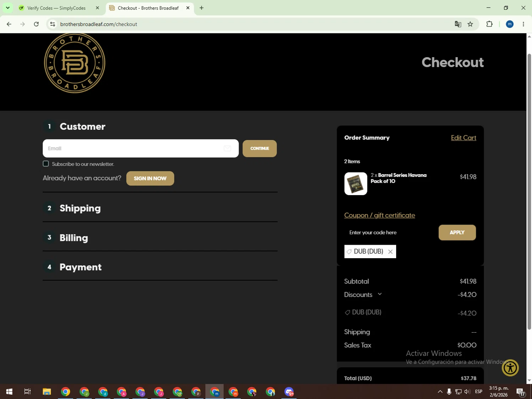Click the Edit Cart link
Viewport: 532px width, 399px height.
coord(464,138)
